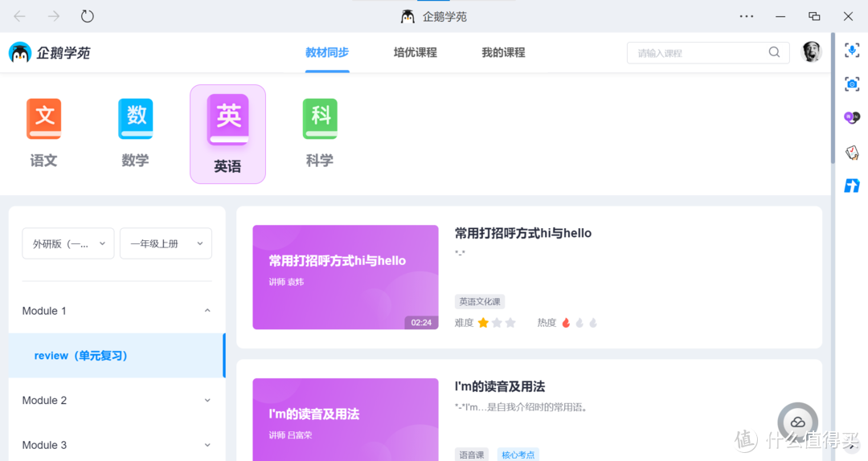
Task: Click the yellow difficulty star on hi与hello course
Action: tap(483, 323)
